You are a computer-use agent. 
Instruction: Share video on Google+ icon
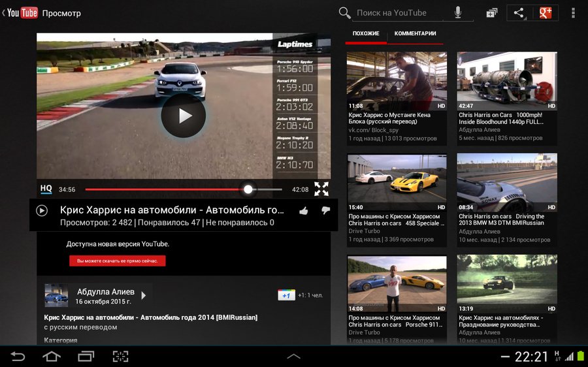(x=546, y=13)
